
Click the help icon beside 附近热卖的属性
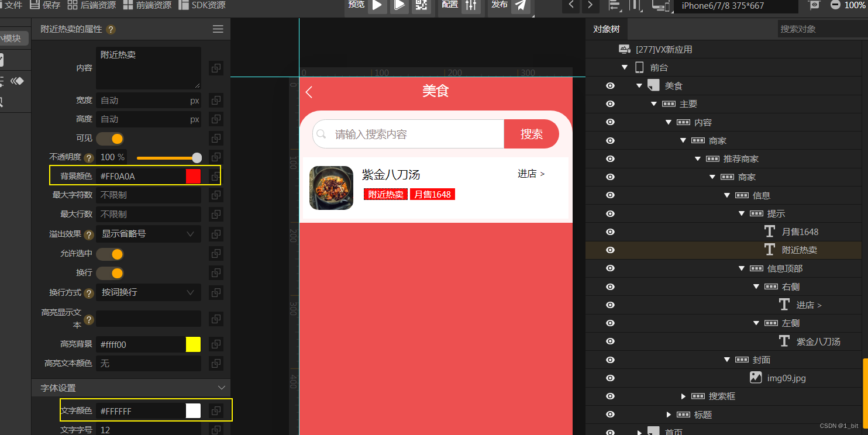click(x=111, y=29)
